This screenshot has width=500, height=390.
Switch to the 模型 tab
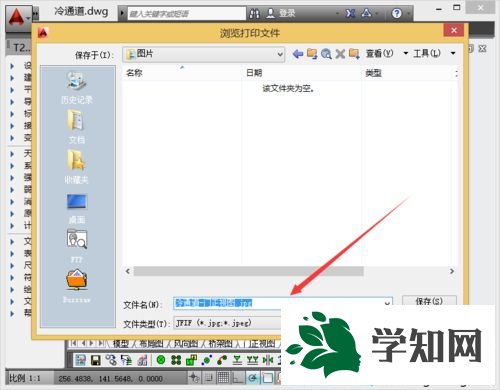pos(121,343)
